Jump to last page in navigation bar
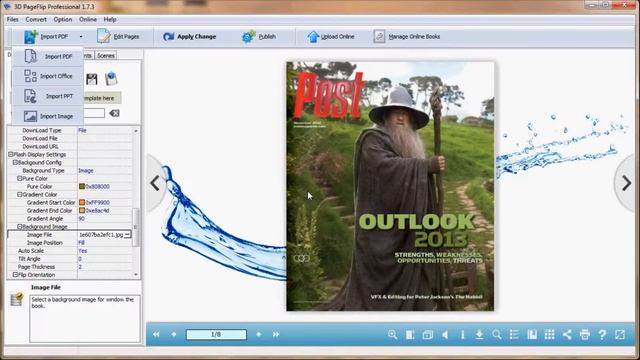 click(x=276, y=334)
